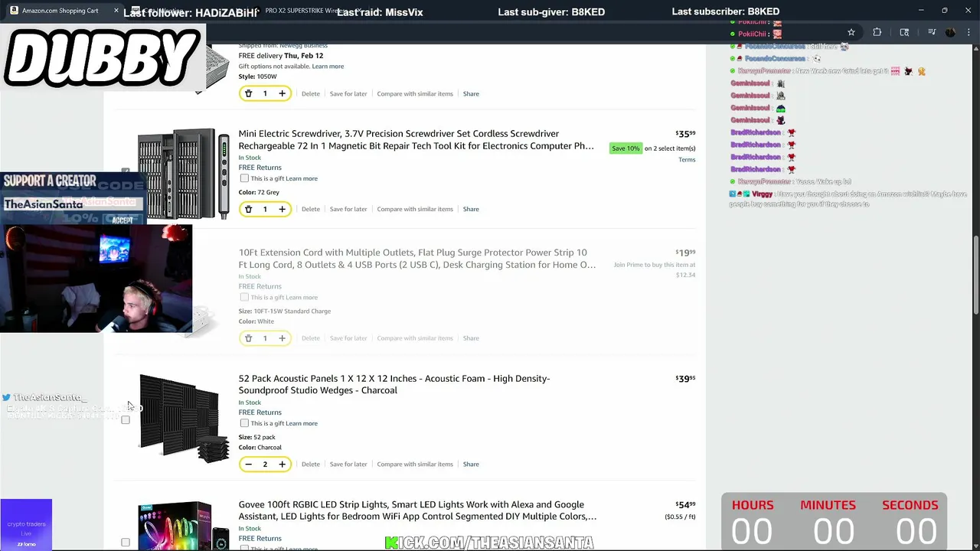Expand FREE Returns under Acoustic Panels

pyautogui.click(x=260, y=412)
